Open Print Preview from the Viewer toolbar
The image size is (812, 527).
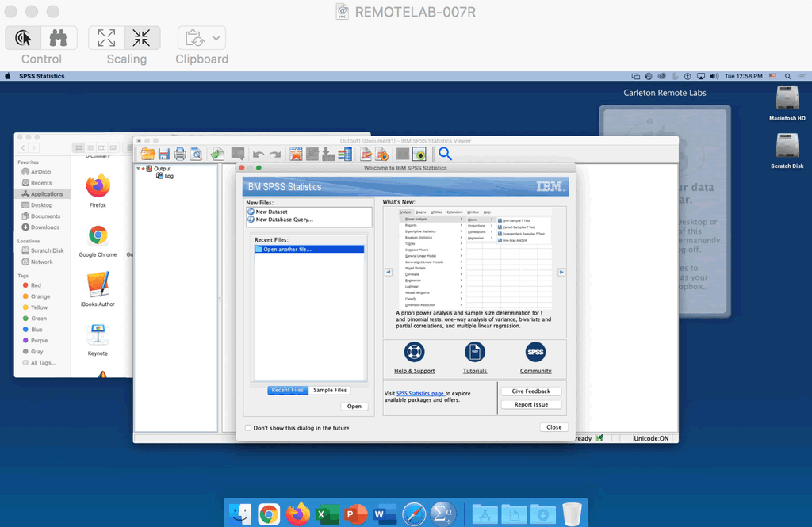(x=197, y=154)
